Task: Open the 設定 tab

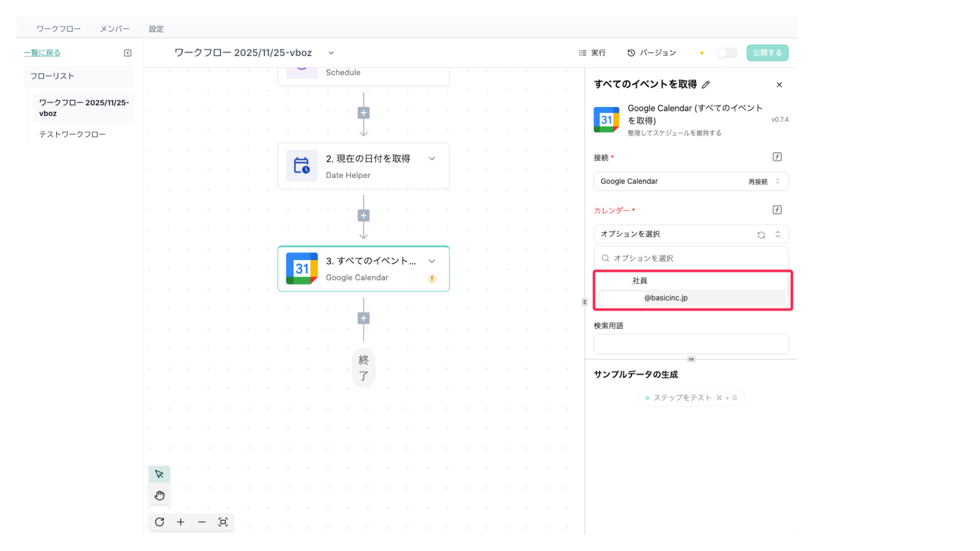Action: tap(156, 29)
